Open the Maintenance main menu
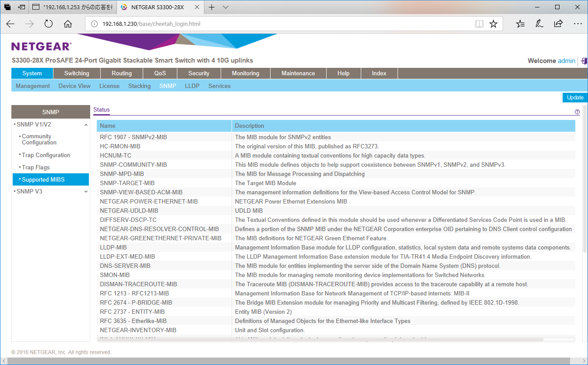Viewport: 588px width, 365px height. [x=298, y=74]
